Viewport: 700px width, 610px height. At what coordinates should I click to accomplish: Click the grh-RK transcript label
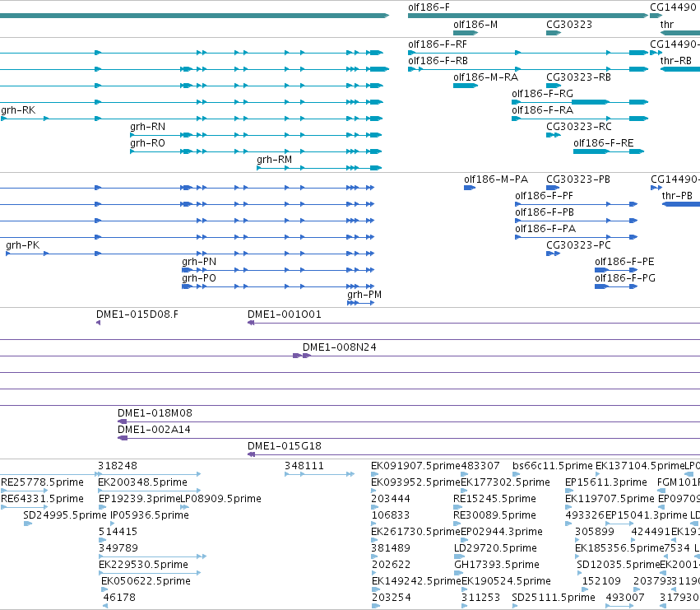click(x=18, y=110)
